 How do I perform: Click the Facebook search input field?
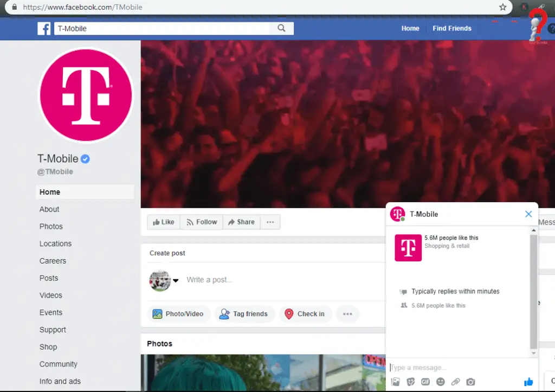pyautogui.click(x=162, y=29)
